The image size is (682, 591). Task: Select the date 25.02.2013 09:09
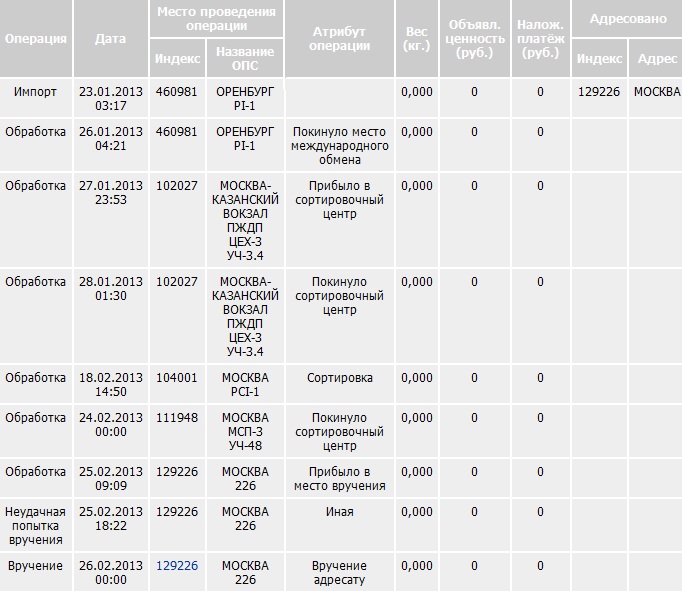pyautogui.click(x=110, y=478)
